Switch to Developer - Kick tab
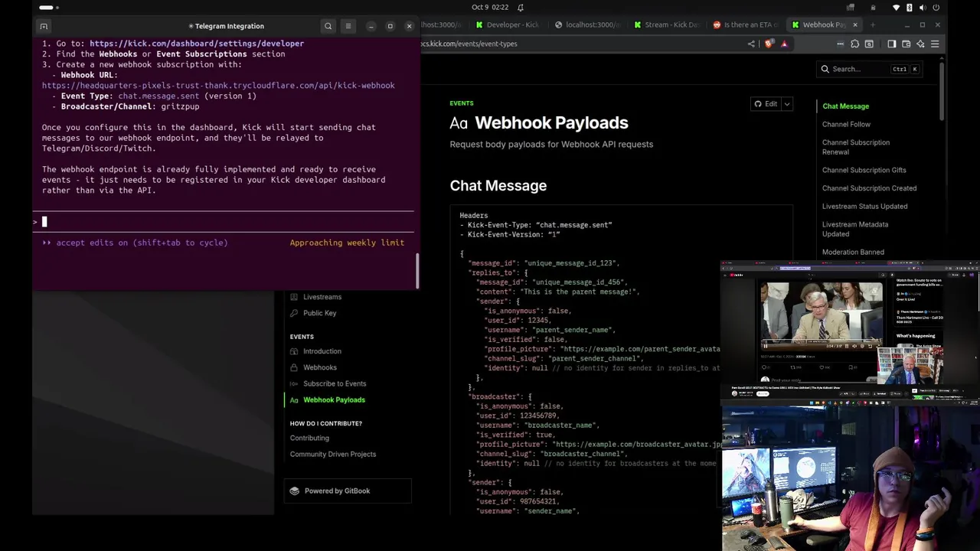Viewport: 980px width, 551px height. pyautogui.click(x=508, y=24)
